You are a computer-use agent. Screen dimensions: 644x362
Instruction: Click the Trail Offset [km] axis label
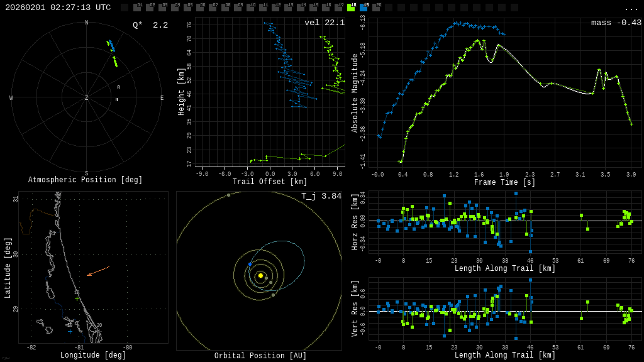(x=270, y=182)
